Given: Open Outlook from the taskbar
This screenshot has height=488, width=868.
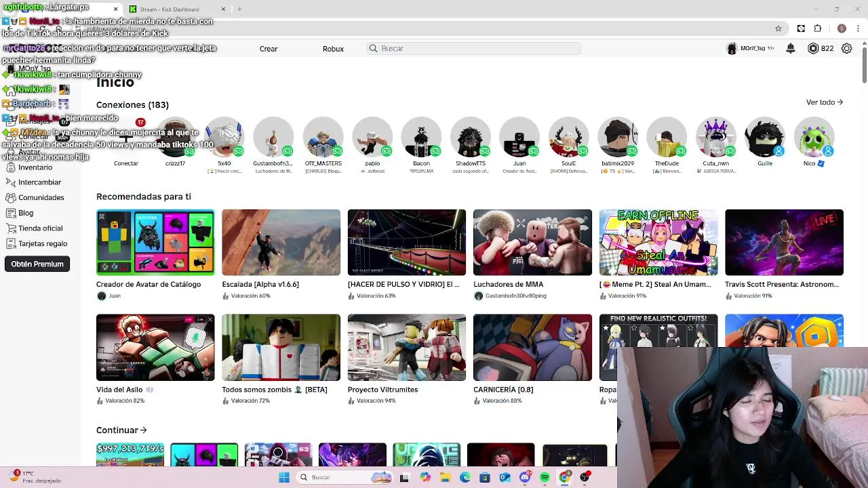Looking at the screenshot, I should pos(505,477).
